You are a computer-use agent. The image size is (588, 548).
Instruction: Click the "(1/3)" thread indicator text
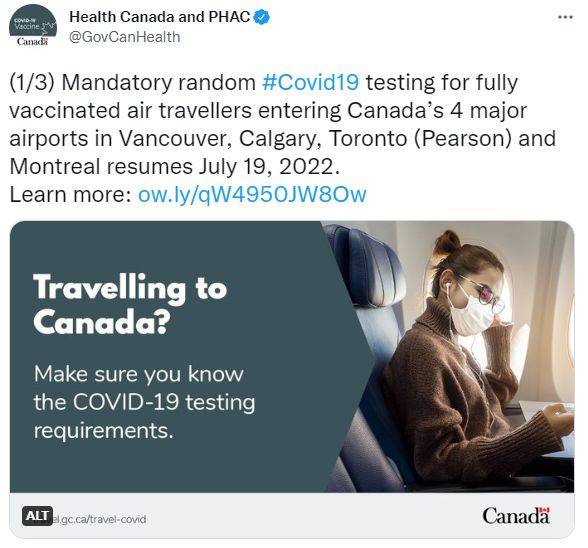(32, 83)
